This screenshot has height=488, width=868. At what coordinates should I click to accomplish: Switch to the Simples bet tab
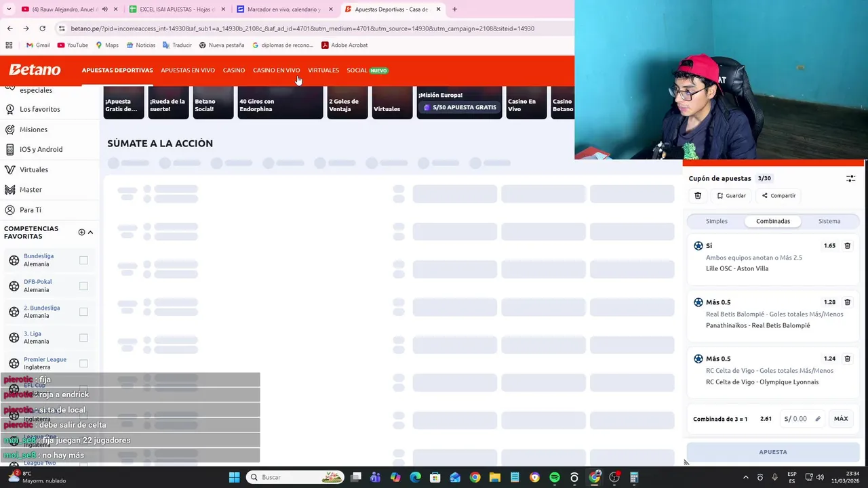click(x=716, y=221)
